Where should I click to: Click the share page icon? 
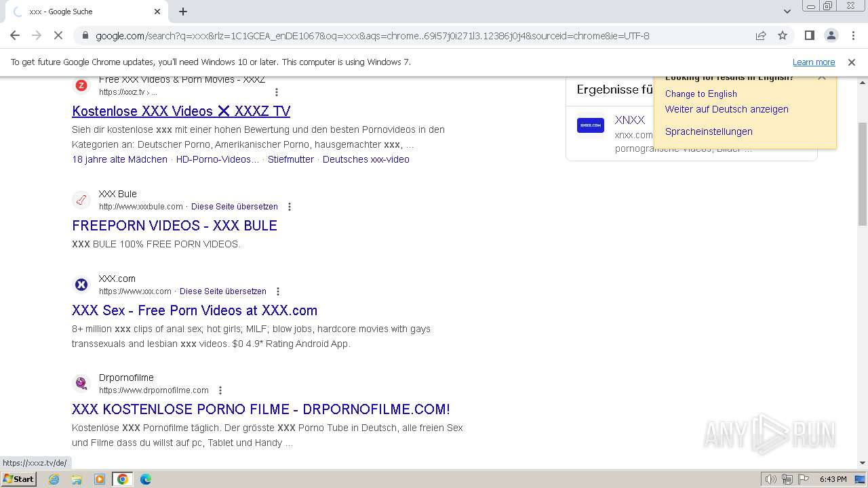click(x=761, y=35)
